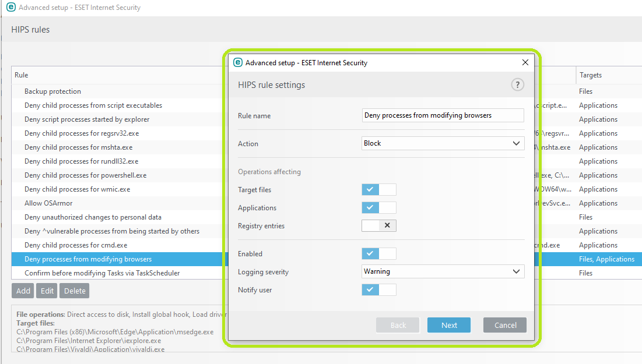Click the help question mark icon
The image size is (642, 364).
point(517,85)
